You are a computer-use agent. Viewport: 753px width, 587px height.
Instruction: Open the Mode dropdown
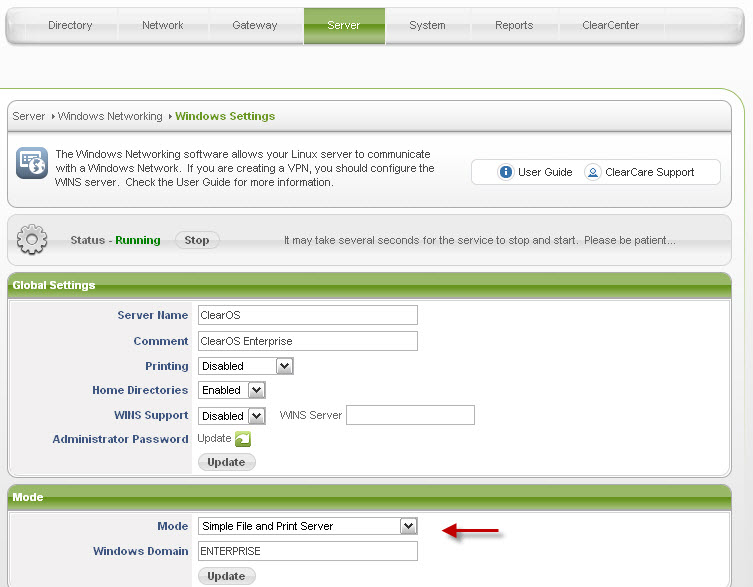pyautogui.click(x=308, y=526)
